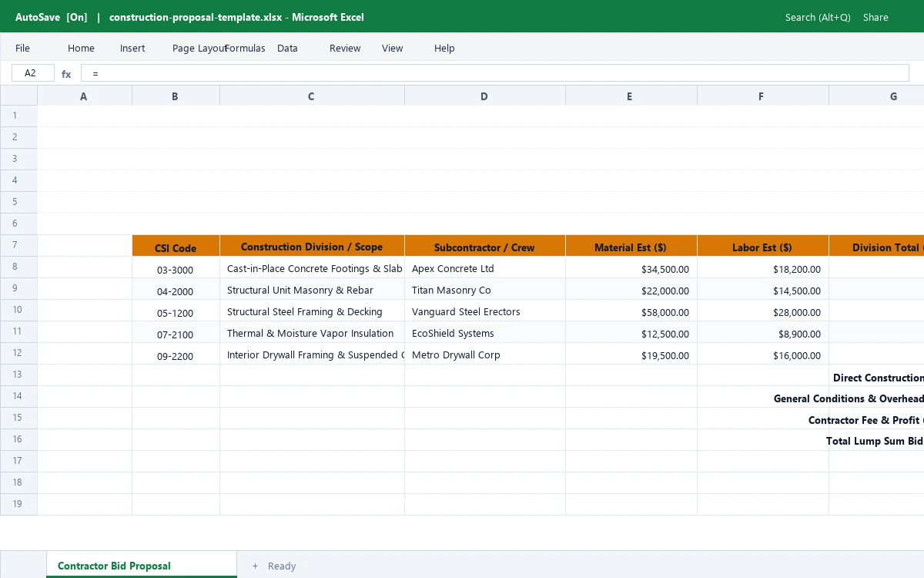Screen dimensions: 924x578
Task: Open the View tab
Action: [392, 48]
